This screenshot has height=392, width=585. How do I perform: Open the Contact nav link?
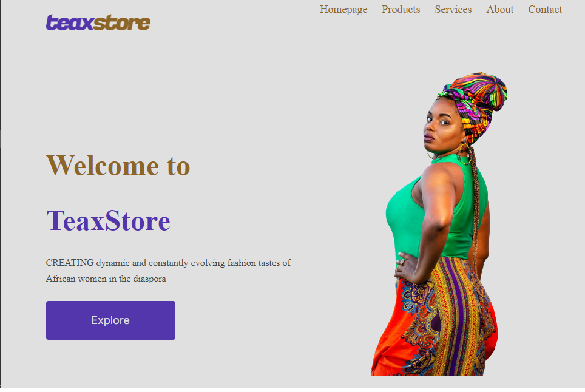pos(545,9)
